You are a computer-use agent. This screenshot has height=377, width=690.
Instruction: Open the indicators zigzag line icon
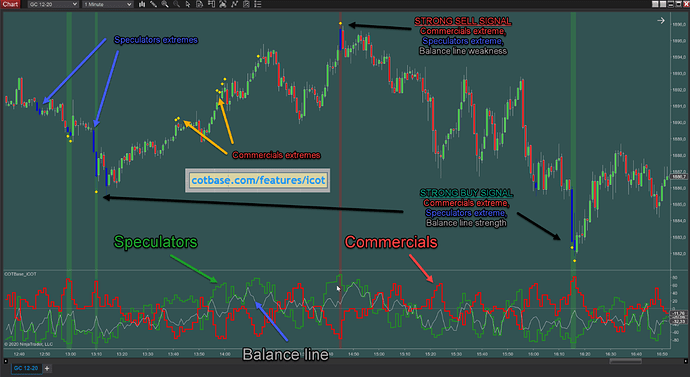[234, 4]
